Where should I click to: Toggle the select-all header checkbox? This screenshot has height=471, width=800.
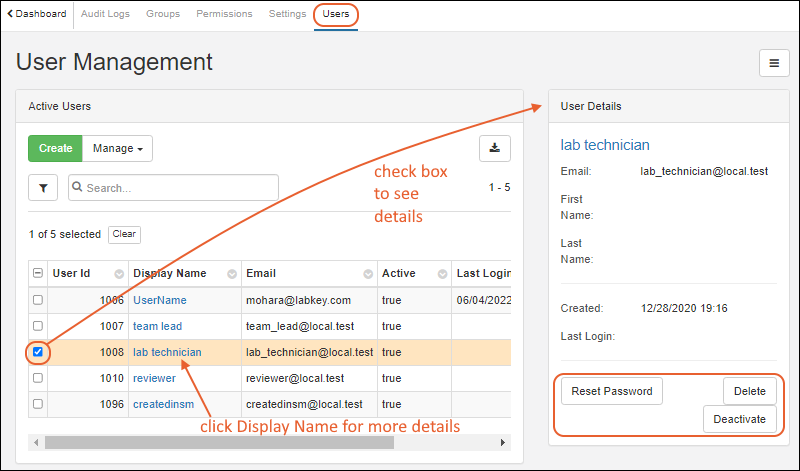coord(38,274)
